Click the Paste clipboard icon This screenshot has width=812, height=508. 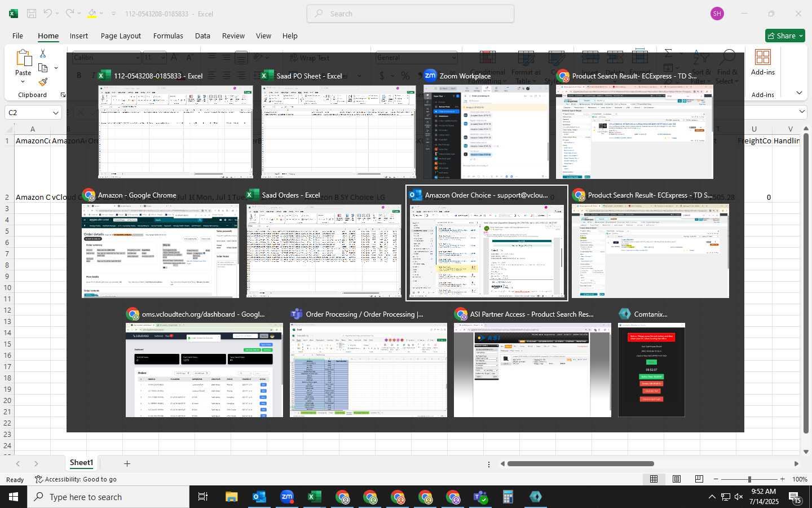(23, 58)
